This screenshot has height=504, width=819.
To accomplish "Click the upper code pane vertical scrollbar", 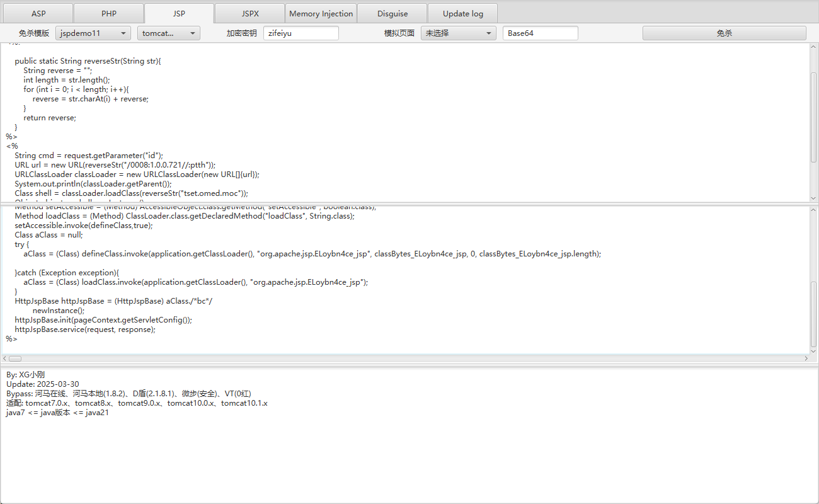I will 813,117.
